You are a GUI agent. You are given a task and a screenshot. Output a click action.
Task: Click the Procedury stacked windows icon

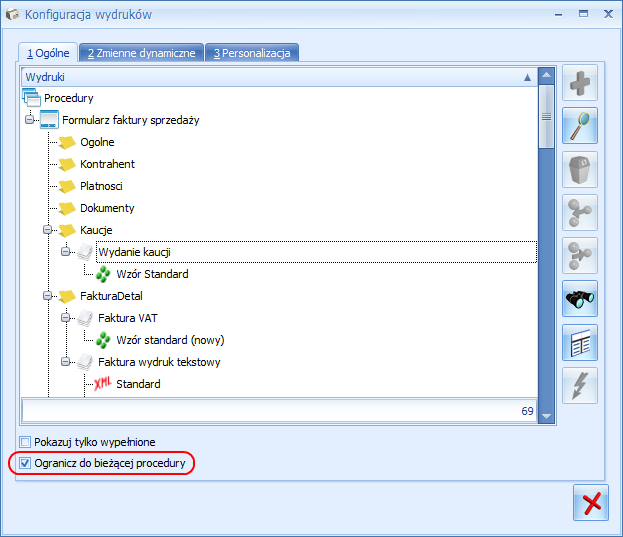(x=31, y=97)
